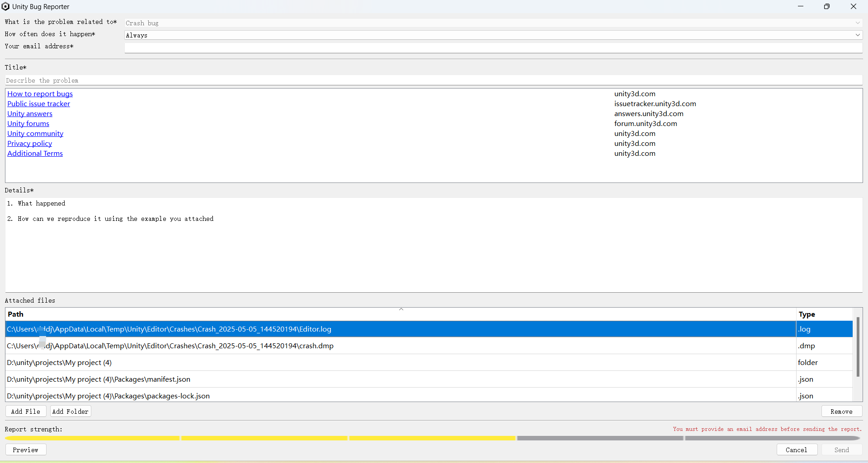The image size is (868, 463).
Task: Cancel the bug report
Action: coord(796,449)
